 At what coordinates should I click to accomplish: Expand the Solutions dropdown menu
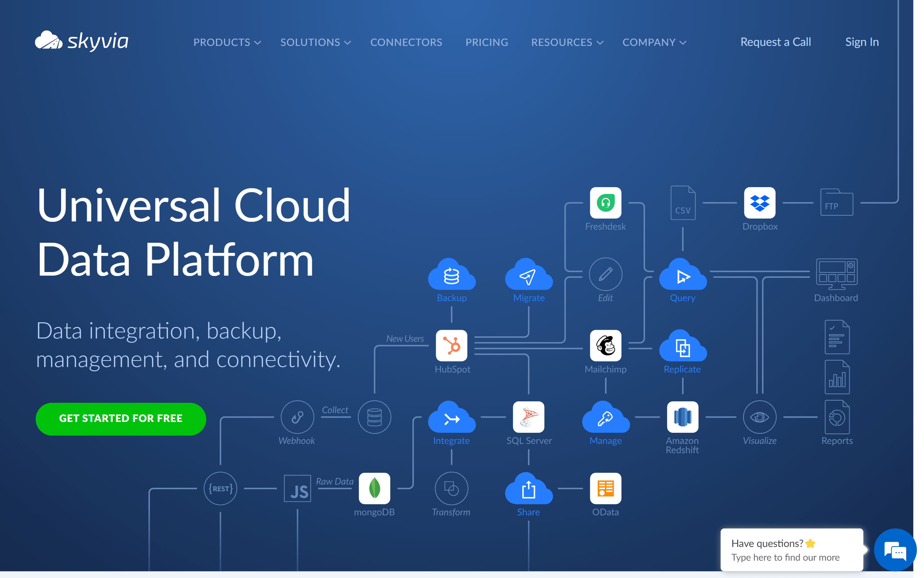point(315,42)
